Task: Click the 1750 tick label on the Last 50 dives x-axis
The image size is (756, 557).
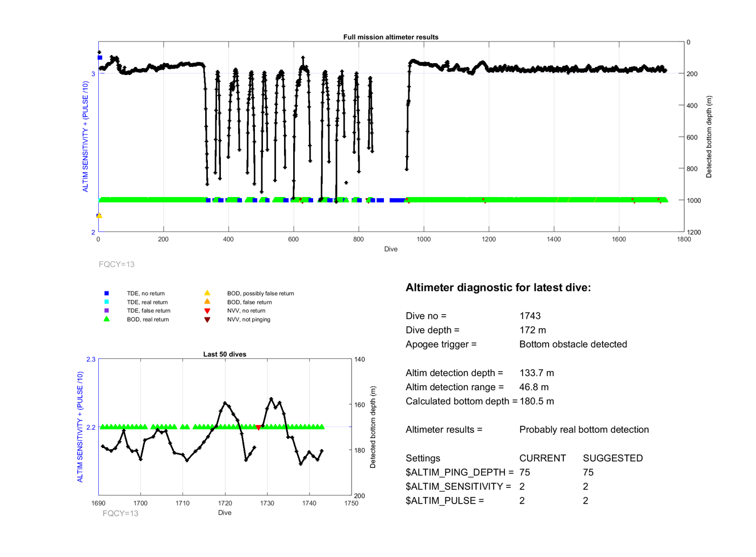Action: [351, 503]
